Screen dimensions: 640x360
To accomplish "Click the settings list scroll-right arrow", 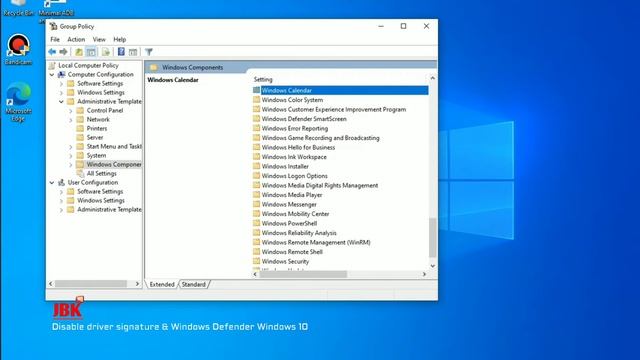I will click(424, 274).
